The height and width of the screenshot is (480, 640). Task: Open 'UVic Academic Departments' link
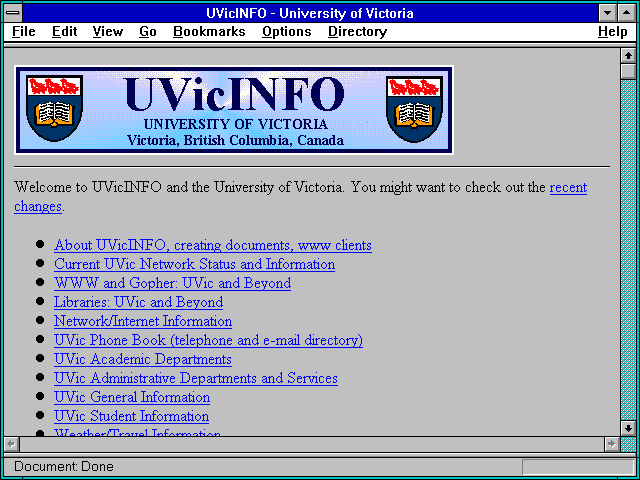pyautogui.click(x=143, y=360)
